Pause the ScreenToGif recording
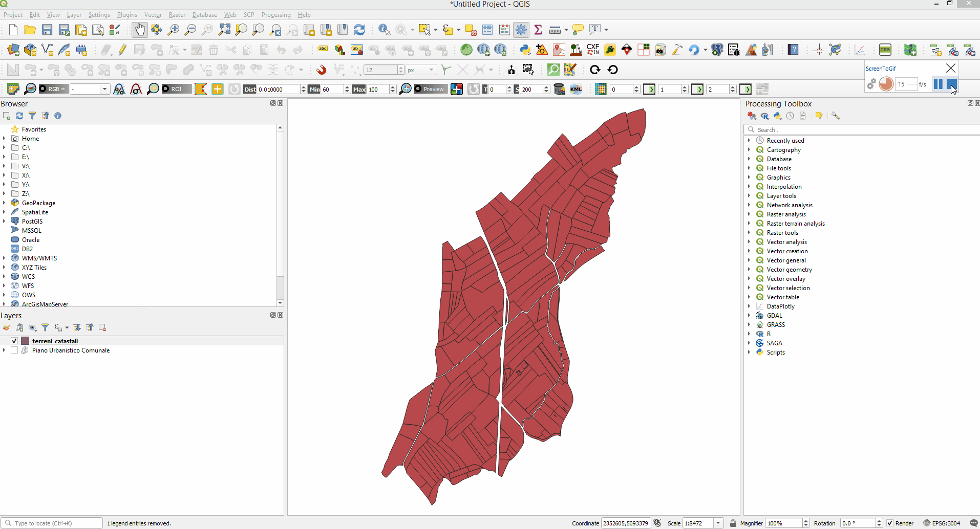The height and width of the screenshot is (529, 980). tap(938, 84)
